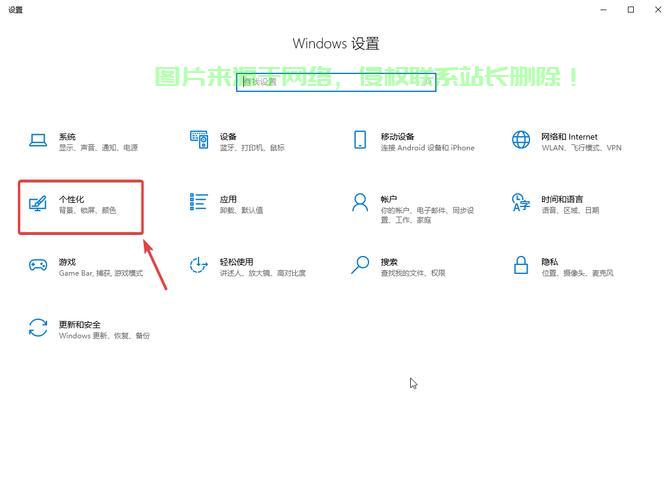Open 时间和语言 settings title
Screen dimensions: 672x500
coord(562,199)
